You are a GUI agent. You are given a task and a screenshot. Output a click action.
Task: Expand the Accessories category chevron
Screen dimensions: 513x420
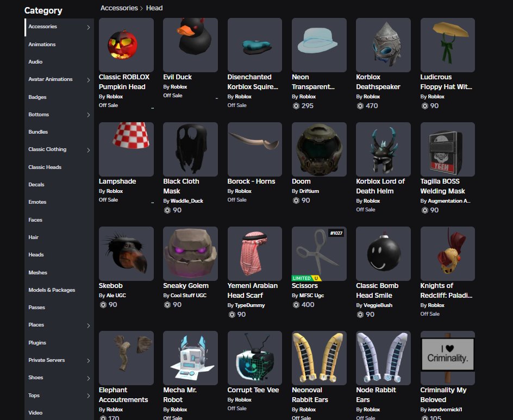(89, 27)
